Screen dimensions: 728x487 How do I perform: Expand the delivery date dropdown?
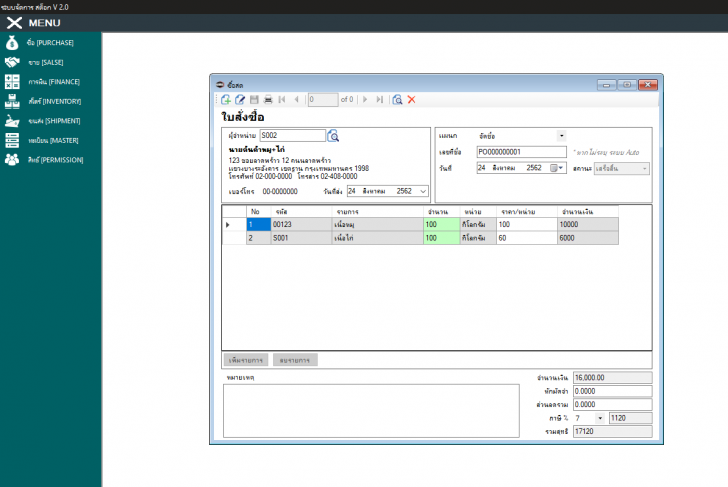[422, 190]
